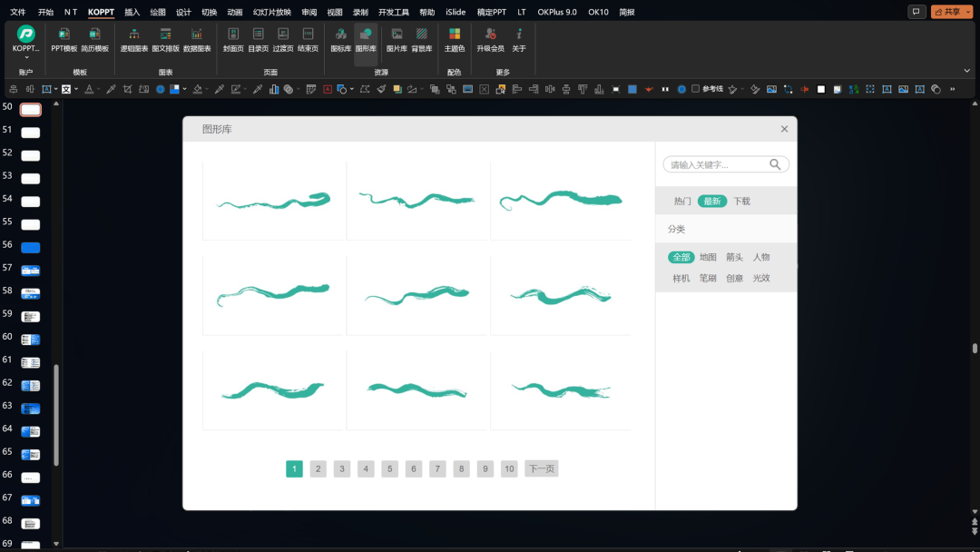980x552 pixels.
Task: Open the text box dropdown arrow
Action: pos(55,89)
